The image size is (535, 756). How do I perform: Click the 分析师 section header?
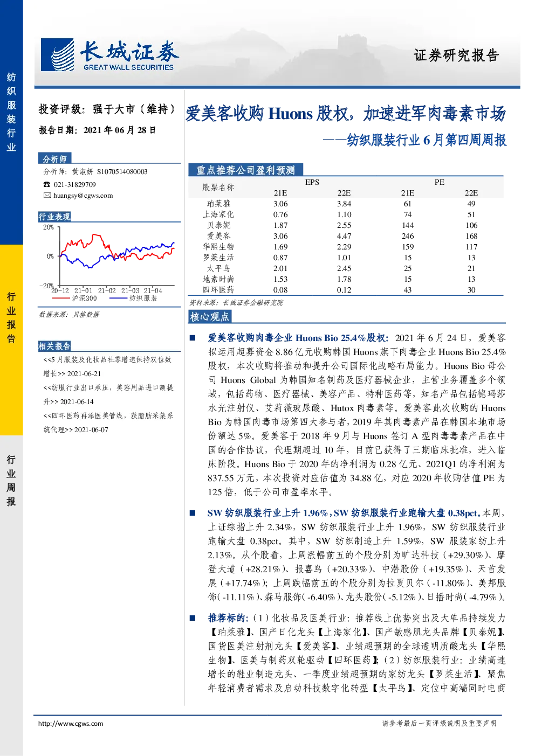[x=54, y=159]
